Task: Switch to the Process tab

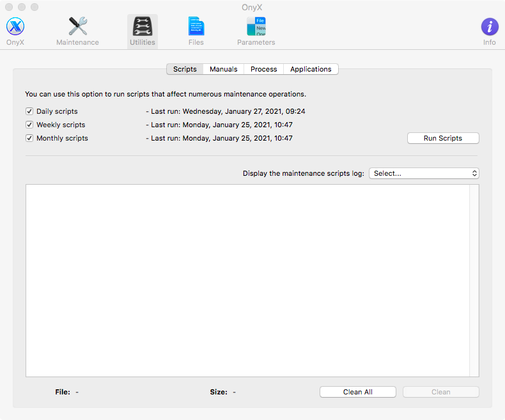Action: tap(264, 69)
